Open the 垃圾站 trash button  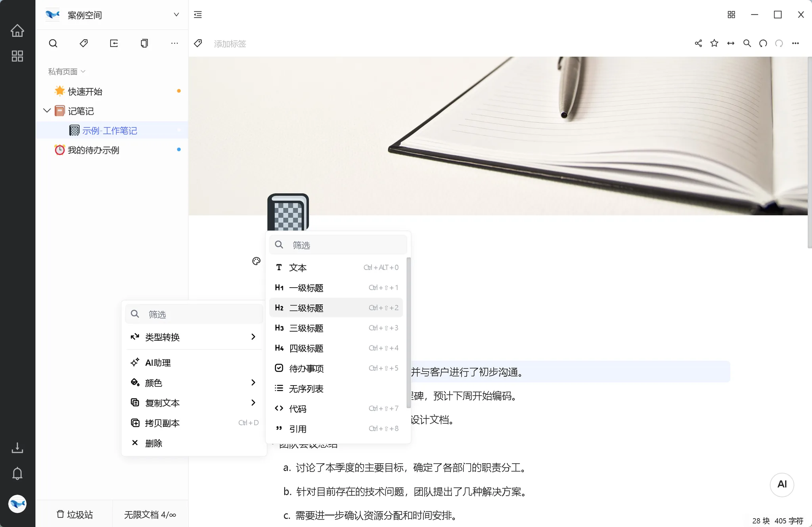point(75,514)
